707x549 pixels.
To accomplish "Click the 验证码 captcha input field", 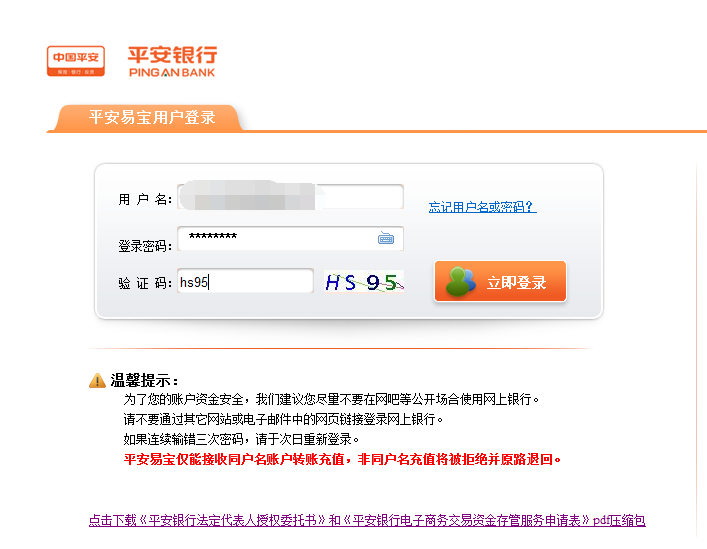I will pyautogui.click(x=245, y=281).
